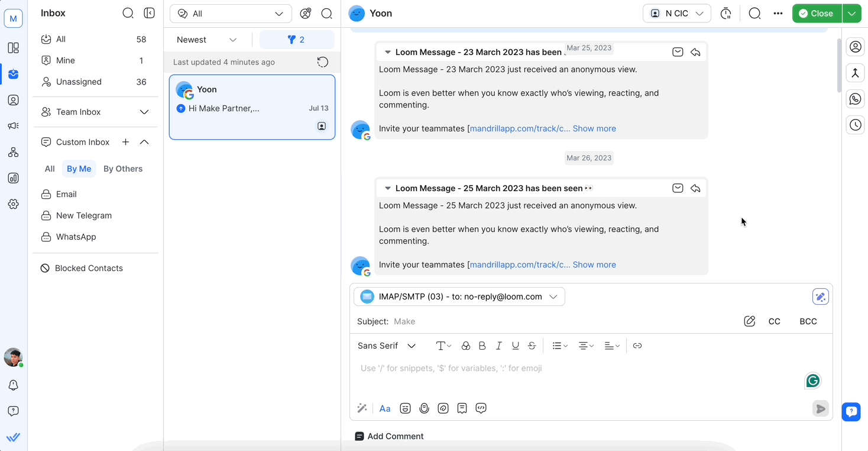Open the snooze timer icon in conversation header
Viewport: 868px width, 451px height.
[726, 12]
